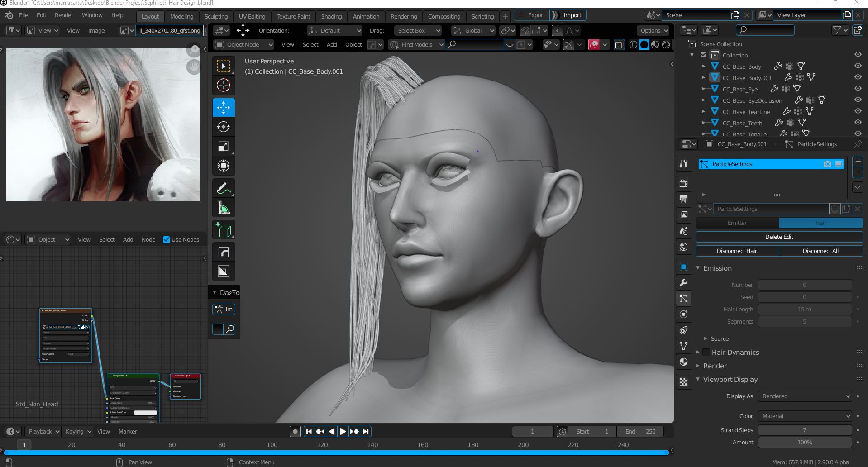The image size is (868, 467).
Task: Open Scene properties tab
Action: (x=684, y=231)
